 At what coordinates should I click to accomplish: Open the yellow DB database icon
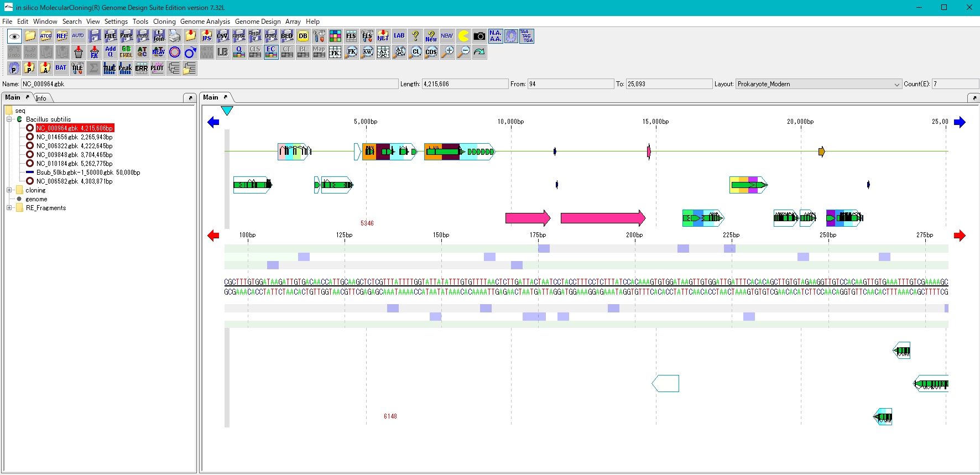coord(303,36)
